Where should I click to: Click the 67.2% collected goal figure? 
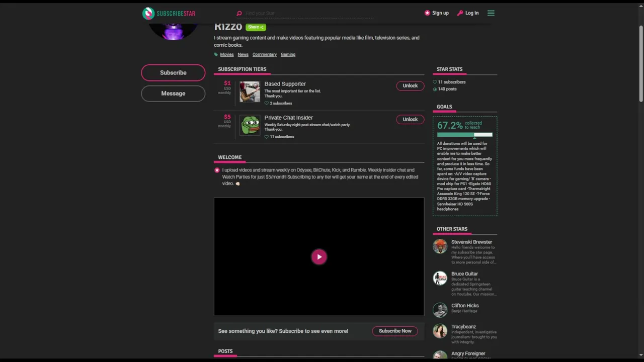(x=450, y=125)
